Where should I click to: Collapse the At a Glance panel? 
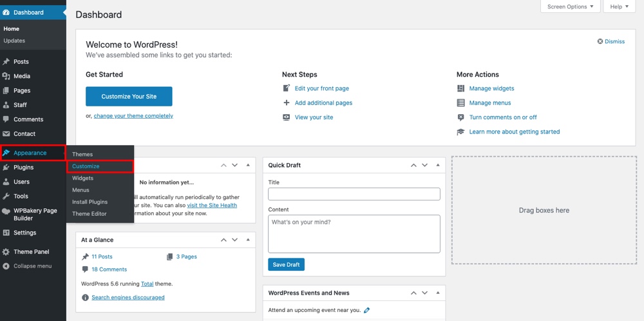pyautogui.click(x=248, y=240)
